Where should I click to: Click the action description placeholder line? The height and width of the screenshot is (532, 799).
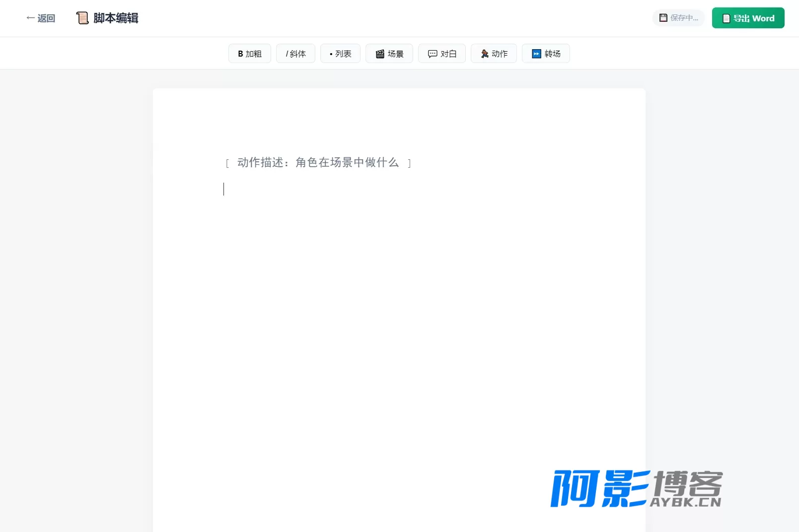coord(318,163)
